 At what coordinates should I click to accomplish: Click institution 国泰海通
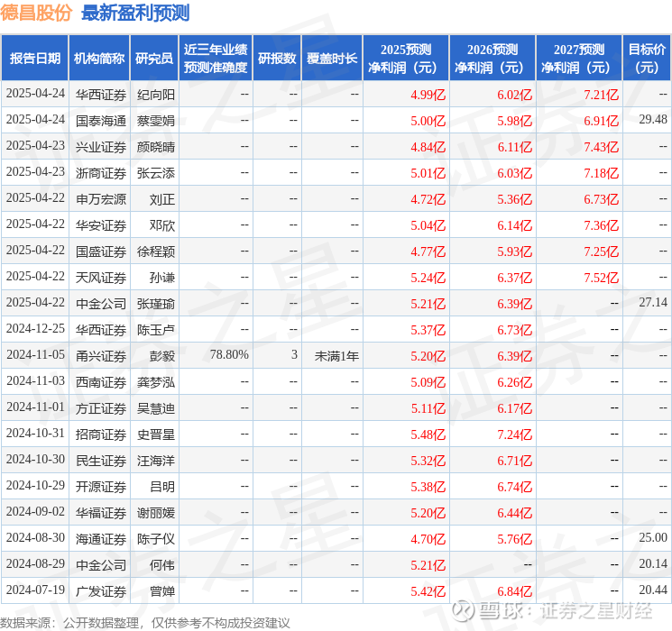pyautogui.click(x=101, y=121)
